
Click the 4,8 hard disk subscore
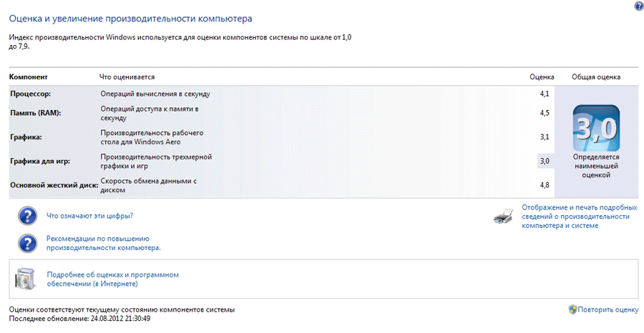click(545, 185)
